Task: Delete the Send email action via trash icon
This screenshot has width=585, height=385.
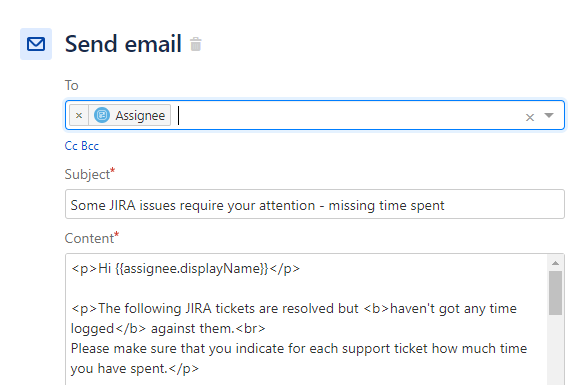Action: click(x=196, y=44)
